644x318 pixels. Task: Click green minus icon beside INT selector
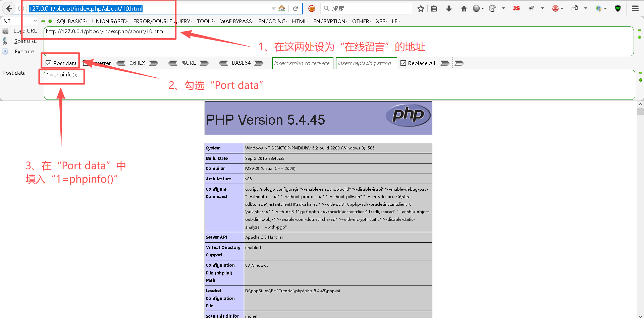click(43, 21)
